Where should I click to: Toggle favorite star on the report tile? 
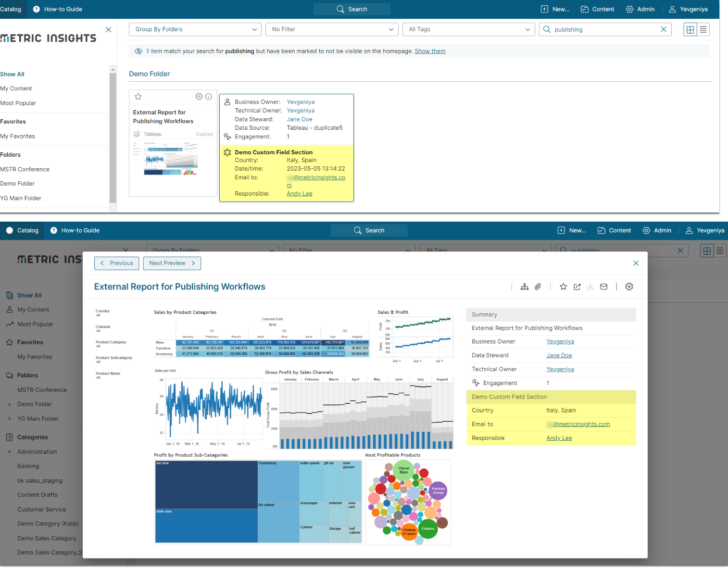(x=138, y=97)
